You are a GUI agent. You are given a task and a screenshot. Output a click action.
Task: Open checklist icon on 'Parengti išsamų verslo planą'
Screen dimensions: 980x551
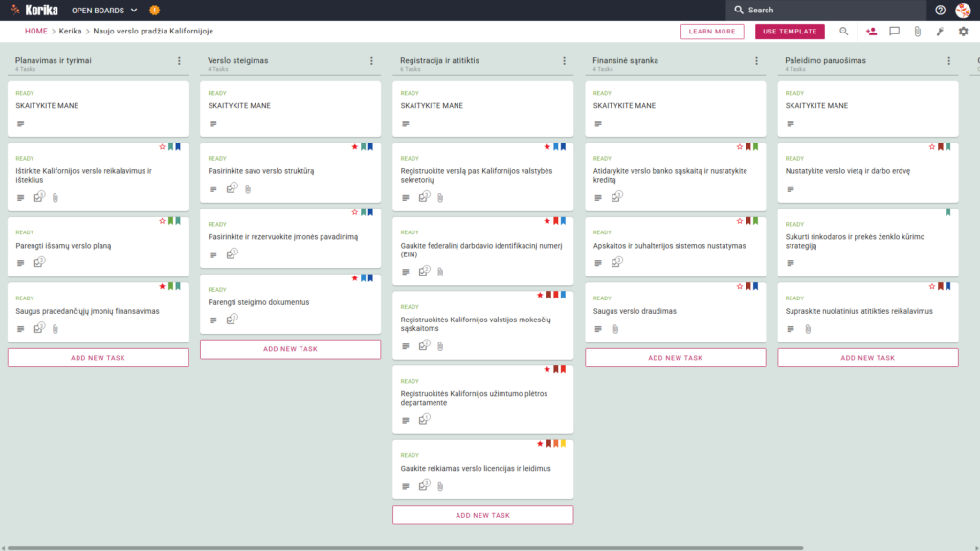(39, 262)
